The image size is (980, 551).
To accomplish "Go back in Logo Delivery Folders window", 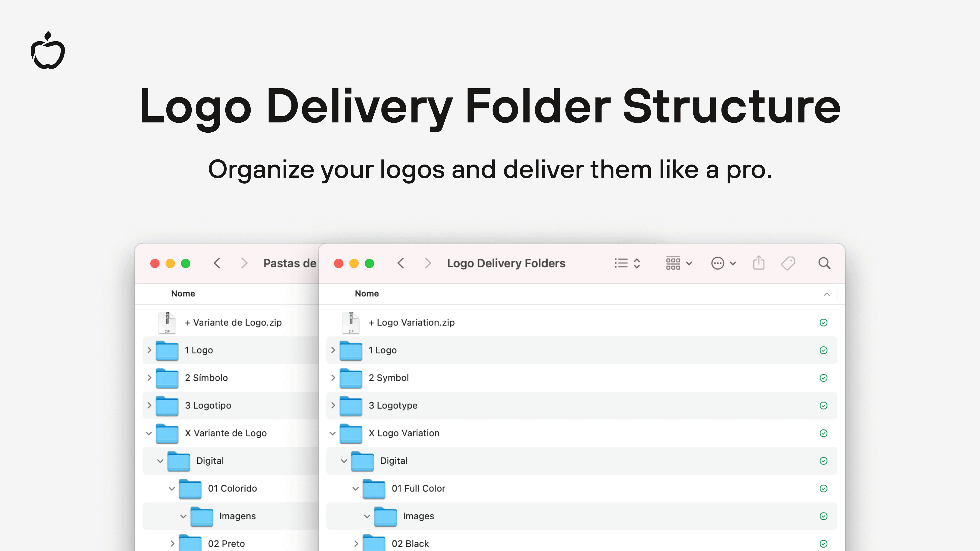I will [401, 263].
